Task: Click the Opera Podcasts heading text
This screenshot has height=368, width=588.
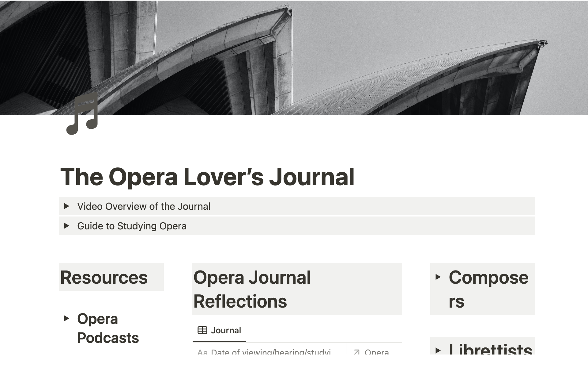Action: coord(108,328)
